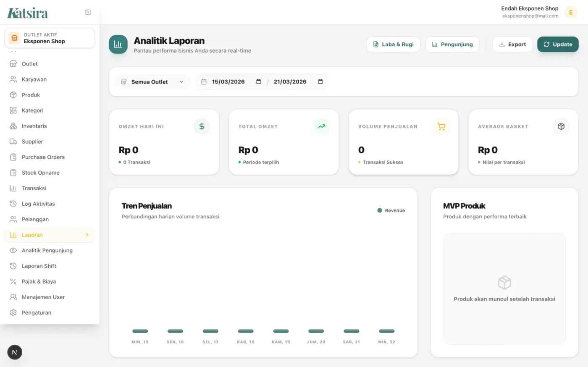
Task: Select Supplier in the sidebar
Action: [x=50, y=142]
